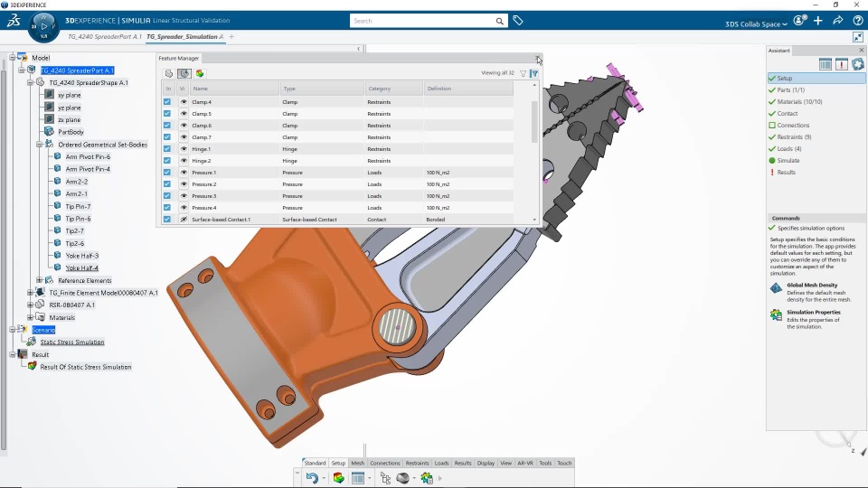Screen dimensions: 868x488
Task: Expand the TG_Finite Element Model node
Action: 31,293
